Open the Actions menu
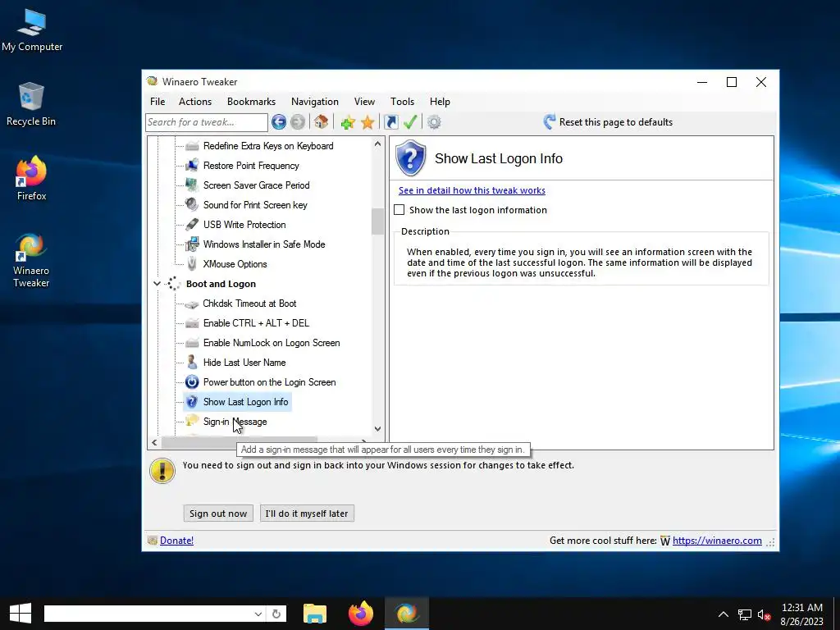This screenshot has width=840, height=630. 195,102
